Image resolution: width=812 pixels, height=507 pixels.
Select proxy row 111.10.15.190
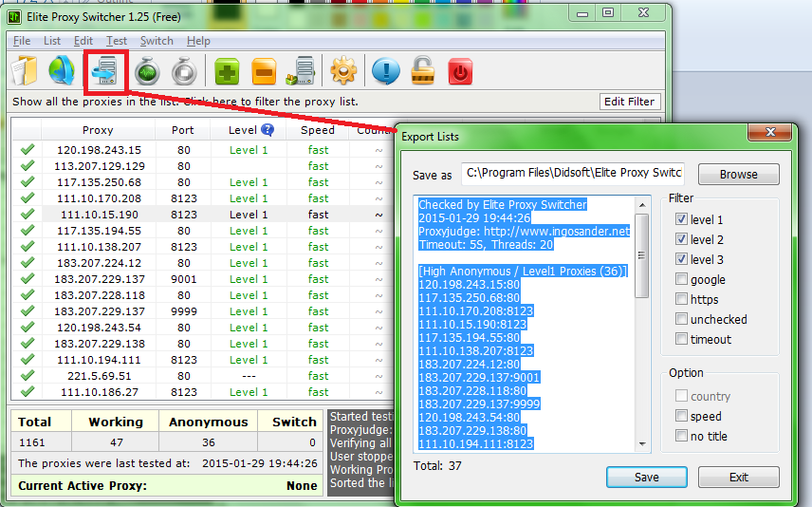(x=202, y=215)
